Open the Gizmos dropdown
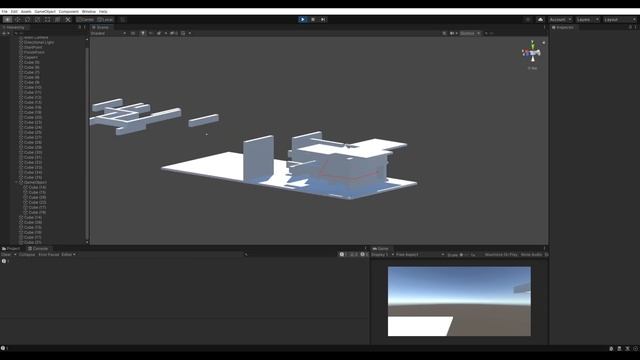The height and width of the screenshot is (360, 640). pyautogui.click(x=470, y=33)
